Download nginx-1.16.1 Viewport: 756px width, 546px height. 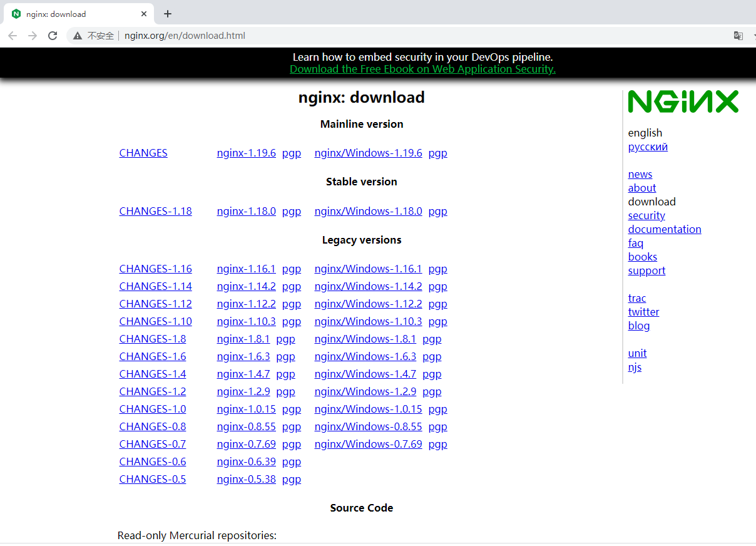[246, 269]
